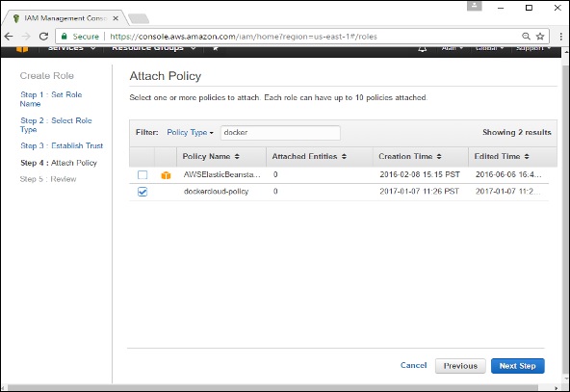Open the Alan account dropdown
Viewport: 570px width, 392px height.
coord(453,48)
